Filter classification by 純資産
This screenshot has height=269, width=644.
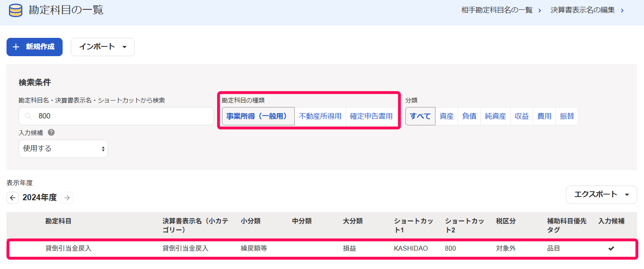pos(495,116)
